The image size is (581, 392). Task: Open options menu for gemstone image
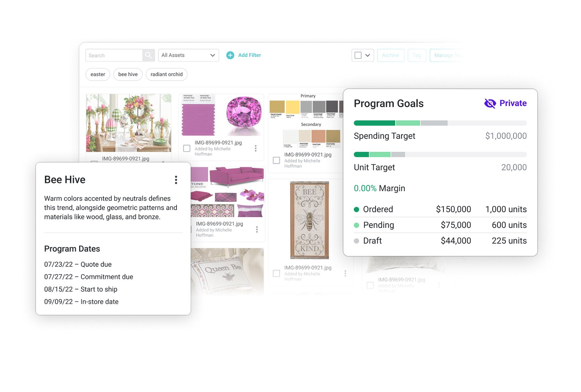[x=256, y=149]
